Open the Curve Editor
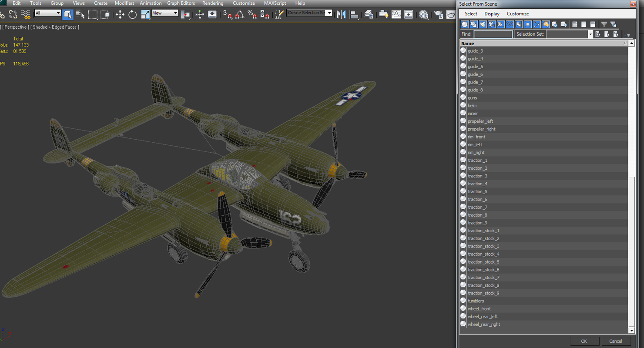The image size is (644, 348). (396, 14)
